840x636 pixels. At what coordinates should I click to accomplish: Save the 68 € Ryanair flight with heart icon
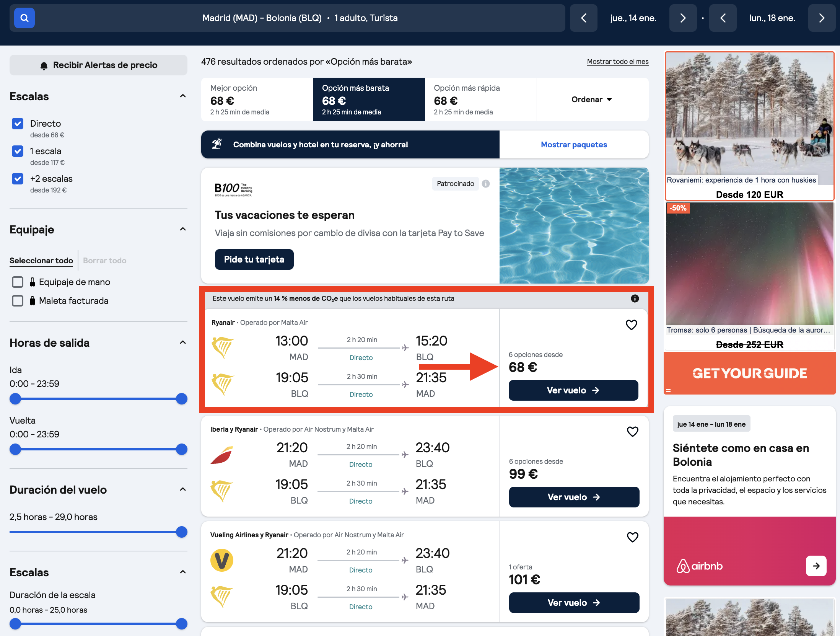pyautogui.click(x=631, y=325)
